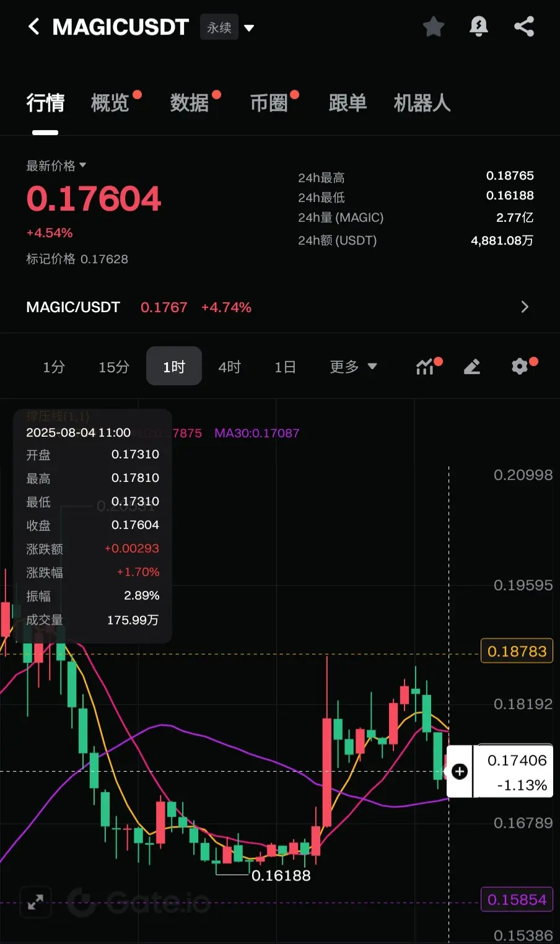Switch to 币圈 tab
Image resolution: width=560 pixels, height=944 pixels.
click(269, 103)
